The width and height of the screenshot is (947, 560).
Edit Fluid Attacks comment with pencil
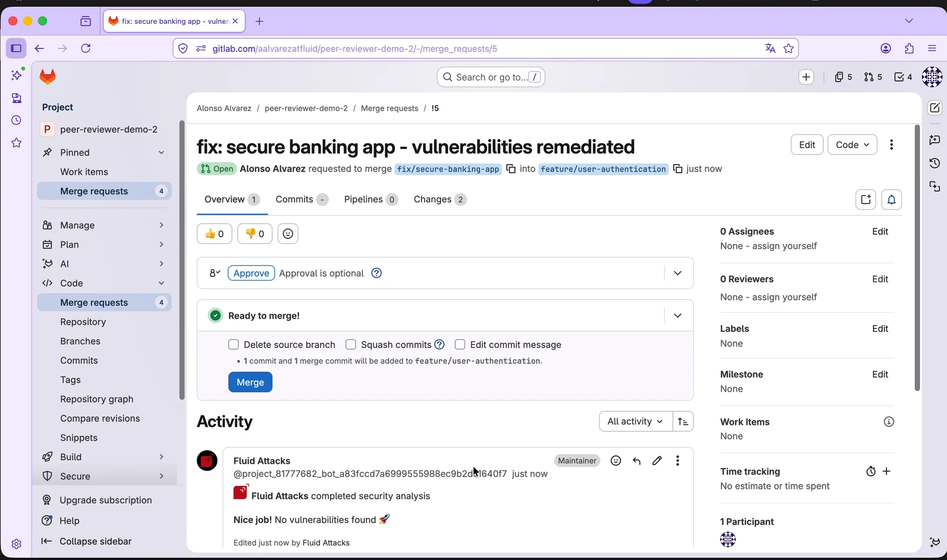coord(657,461)
